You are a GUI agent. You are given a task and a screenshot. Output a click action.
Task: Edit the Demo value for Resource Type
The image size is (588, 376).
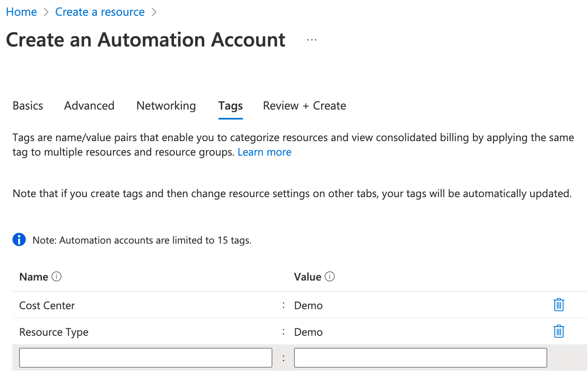click(x=309, y=332)
